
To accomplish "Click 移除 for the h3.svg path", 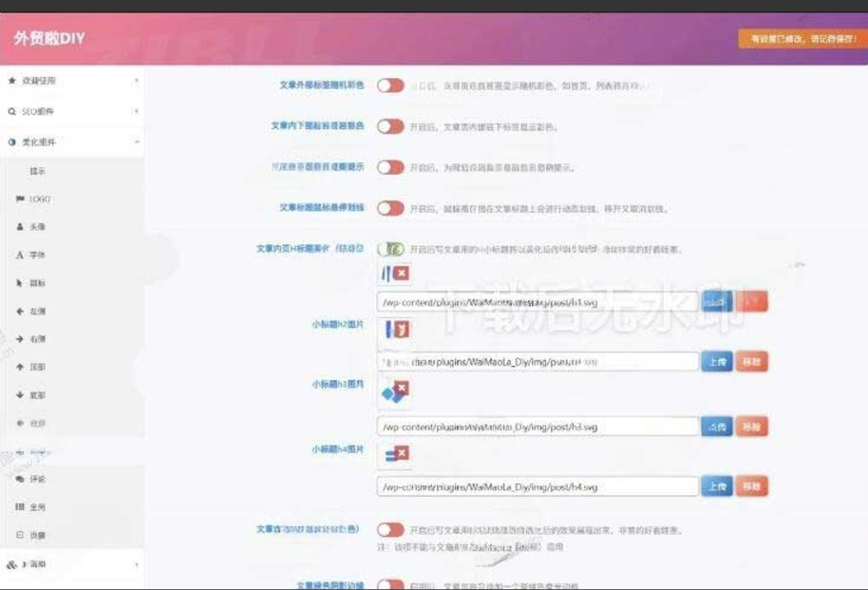I will pos(752,428).
